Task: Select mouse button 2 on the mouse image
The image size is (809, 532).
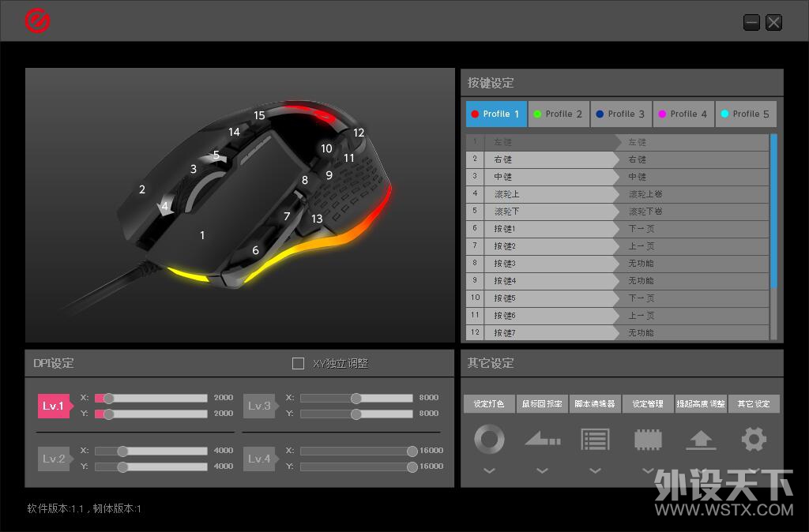Action: coord(142,189)
